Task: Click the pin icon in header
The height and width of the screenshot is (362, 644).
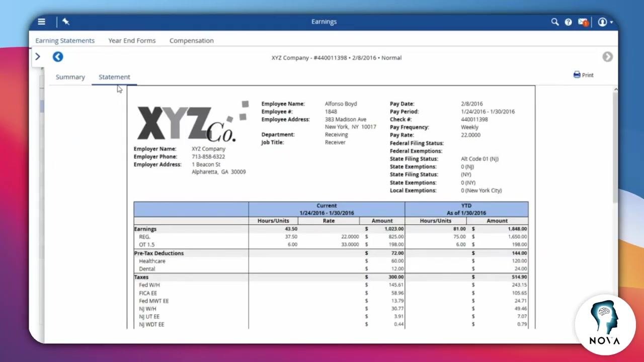Action: pyautogui.click(x=66, y=22)
